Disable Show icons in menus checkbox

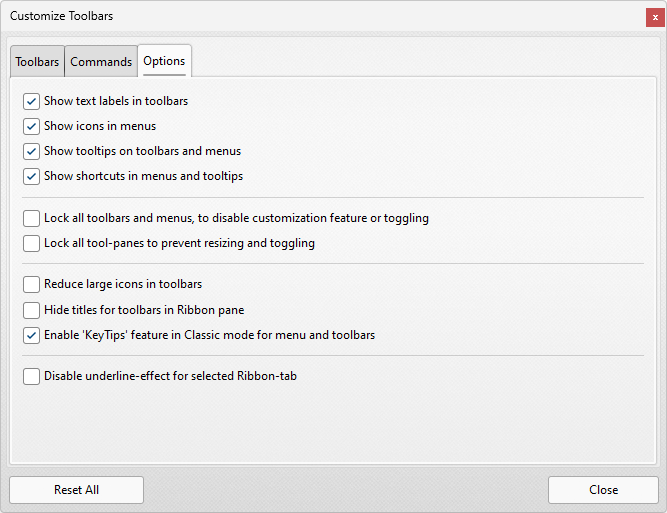[x=32, y=126]
